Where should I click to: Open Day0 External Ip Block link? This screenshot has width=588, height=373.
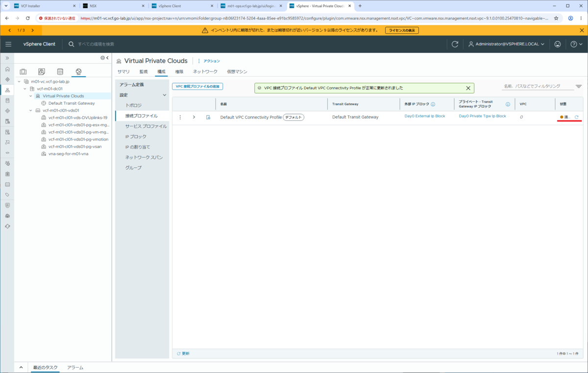[x=425, y=116]
